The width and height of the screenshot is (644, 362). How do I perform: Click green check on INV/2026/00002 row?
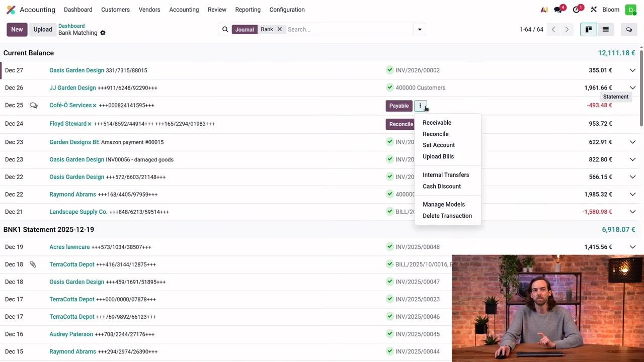coord(389,70)
